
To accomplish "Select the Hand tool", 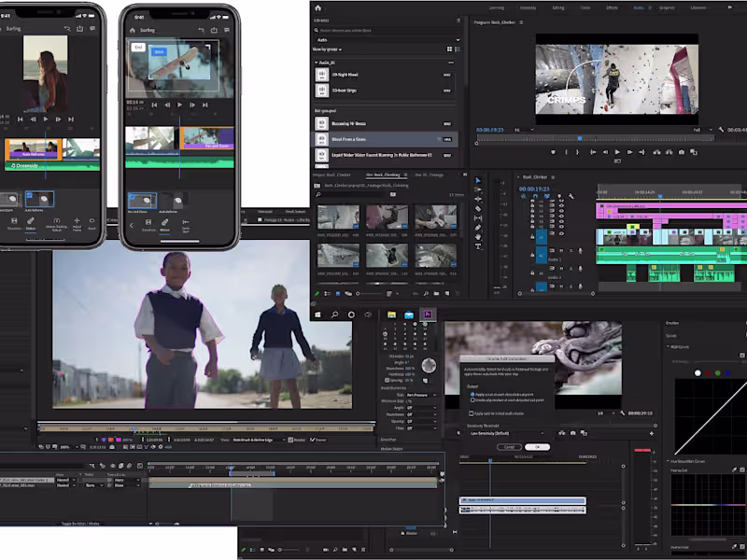I will pos(478,237).
